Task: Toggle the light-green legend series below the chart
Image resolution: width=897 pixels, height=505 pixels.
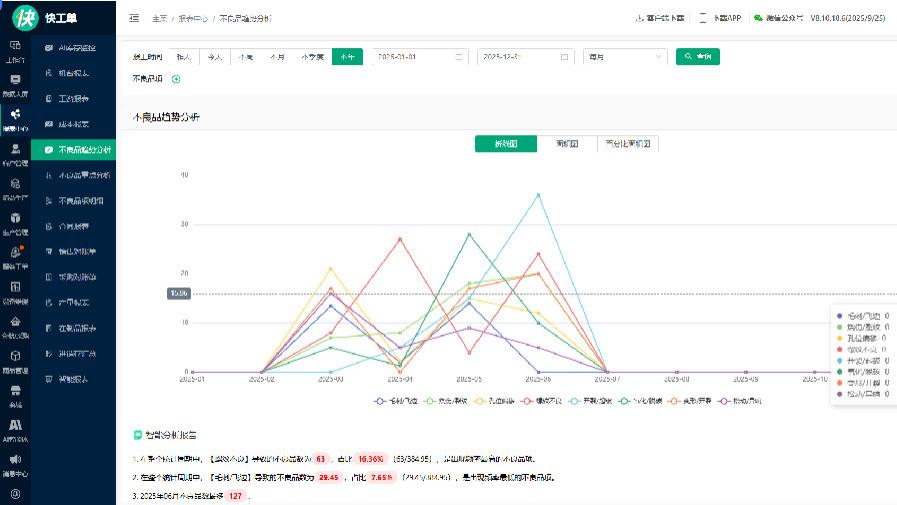Action: [x=446, y=401]
